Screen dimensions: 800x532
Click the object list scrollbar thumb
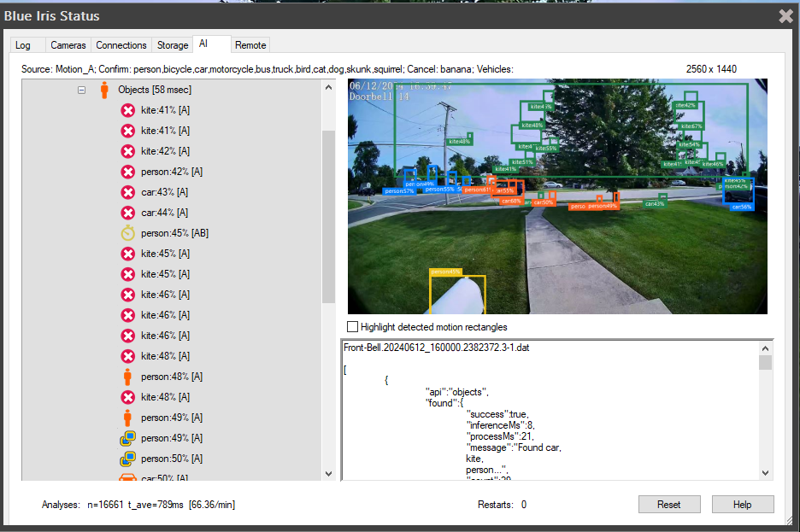(328, 217)
